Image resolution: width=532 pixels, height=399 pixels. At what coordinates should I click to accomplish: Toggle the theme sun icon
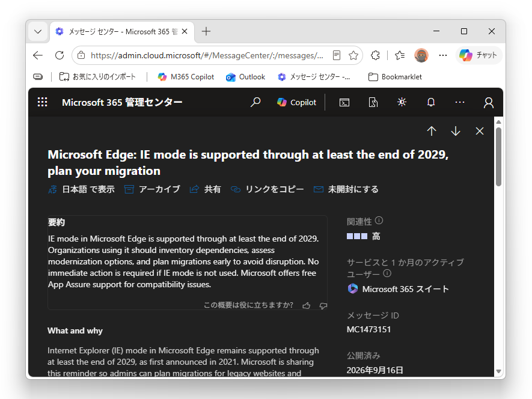(x=402, y=102)
